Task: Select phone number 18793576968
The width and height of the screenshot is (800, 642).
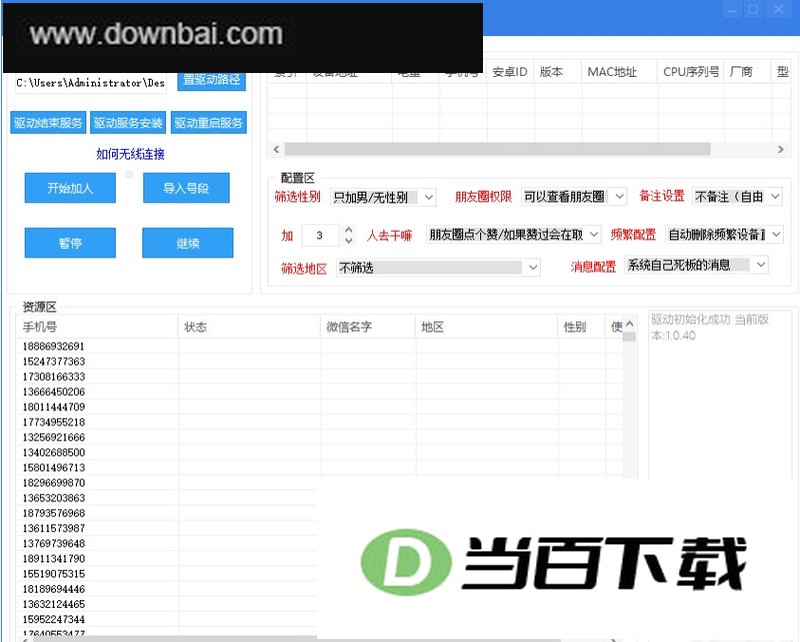Action: 53,513
